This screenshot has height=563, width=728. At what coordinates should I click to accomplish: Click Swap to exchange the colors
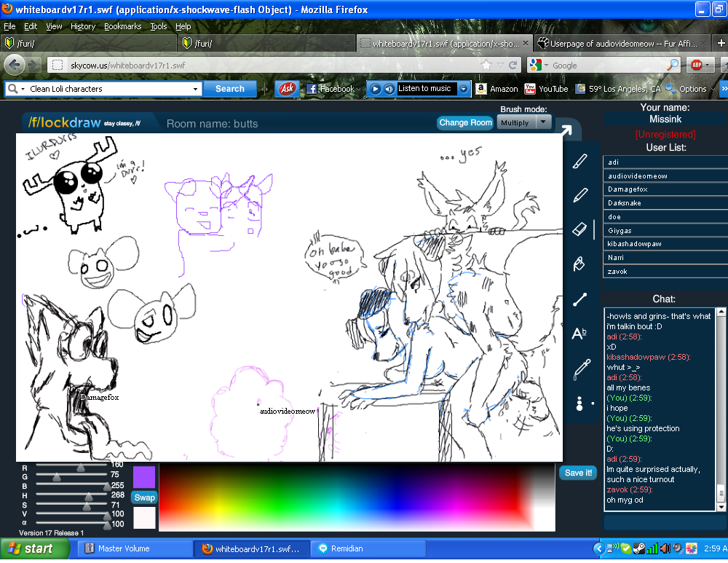[x=144, y=497]
